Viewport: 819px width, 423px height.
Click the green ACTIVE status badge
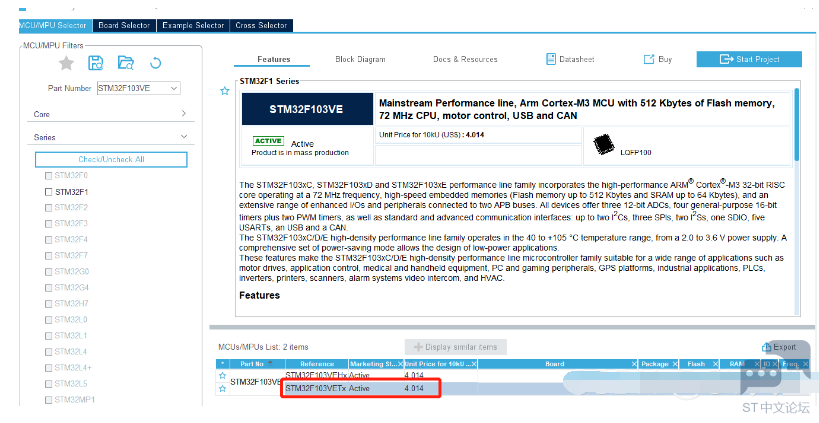(268, 141)
